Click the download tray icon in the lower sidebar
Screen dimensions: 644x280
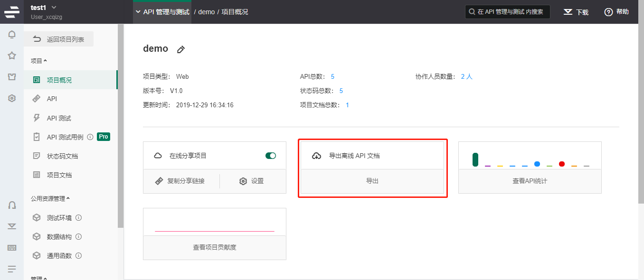point(11,226)
